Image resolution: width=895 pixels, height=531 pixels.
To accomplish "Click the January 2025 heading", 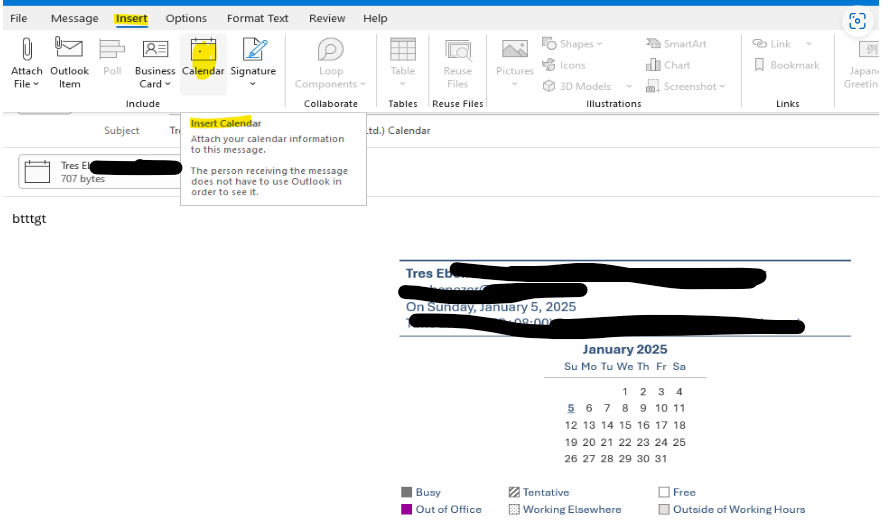I will point(625,349).
